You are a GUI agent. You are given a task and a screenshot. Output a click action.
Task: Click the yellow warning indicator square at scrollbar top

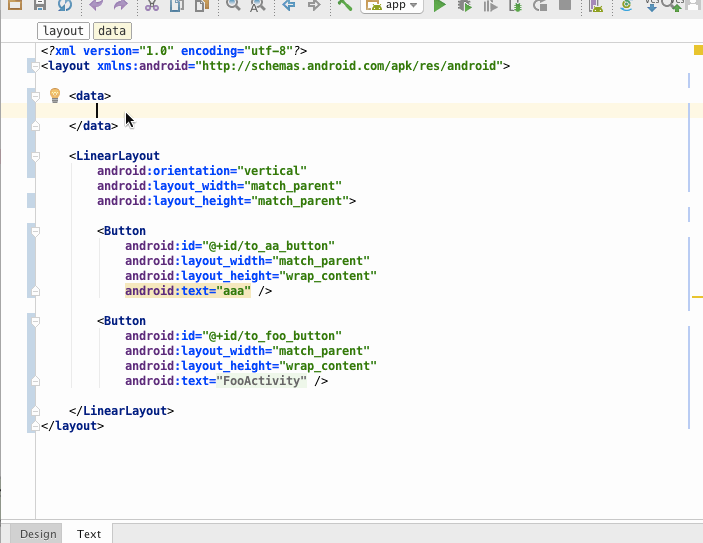pos(699,50)
